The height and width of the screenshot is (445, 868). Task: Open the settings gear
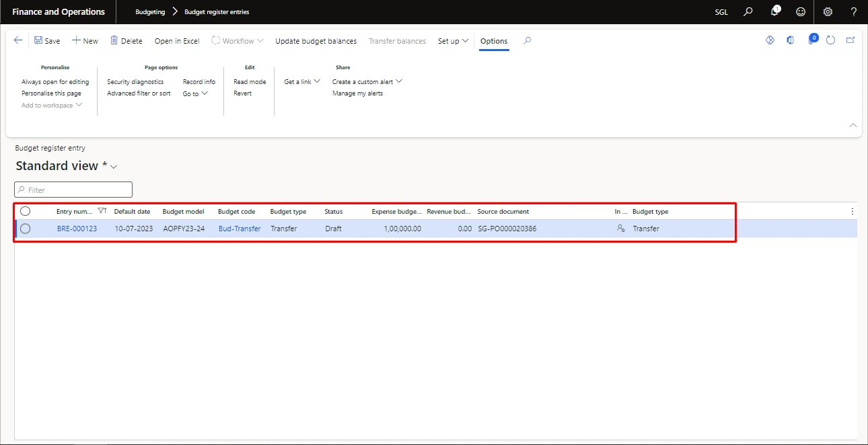828,11
